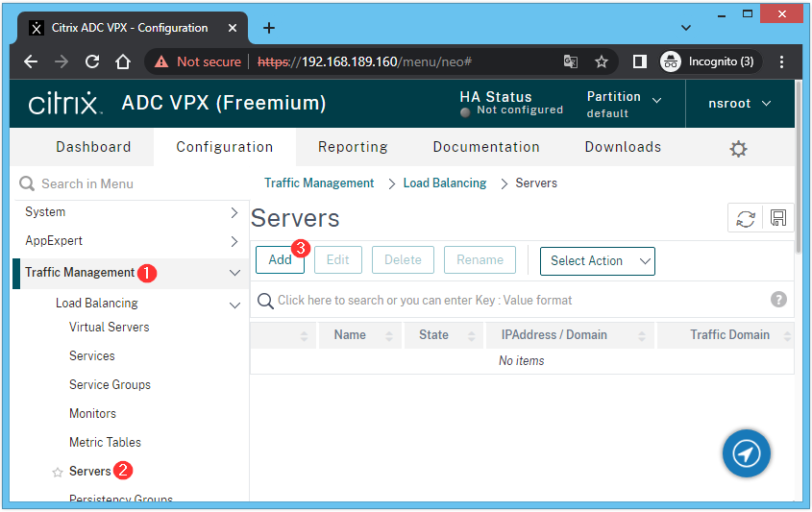Bookmark this page with the star icon

pyautogui.click(x=602, y=62)
